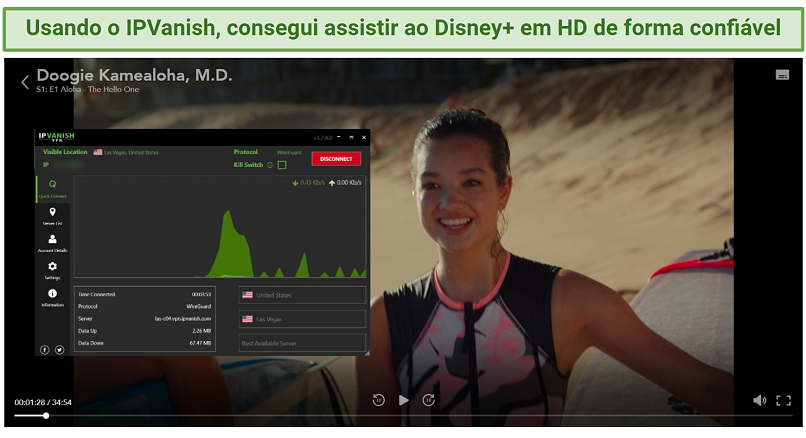Click the video progress bar handle
The image size is (806, 438).
pos(46,415)
